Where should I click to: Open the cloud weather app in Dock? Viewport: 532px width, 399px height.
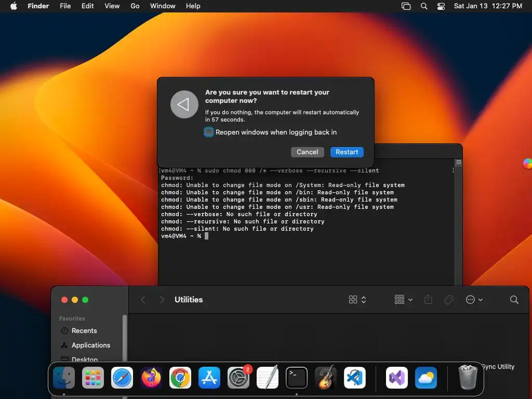426,378
